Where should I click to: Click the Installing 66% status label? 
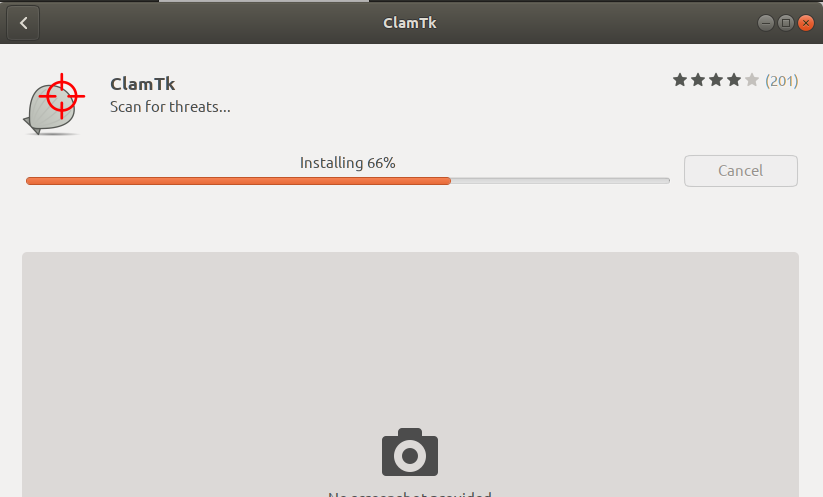347,163
